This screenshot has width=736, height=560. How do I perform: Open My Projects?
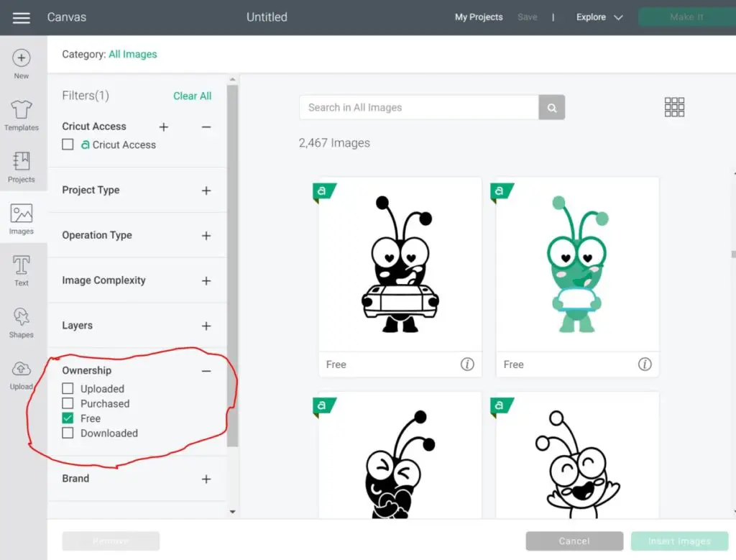479,17
